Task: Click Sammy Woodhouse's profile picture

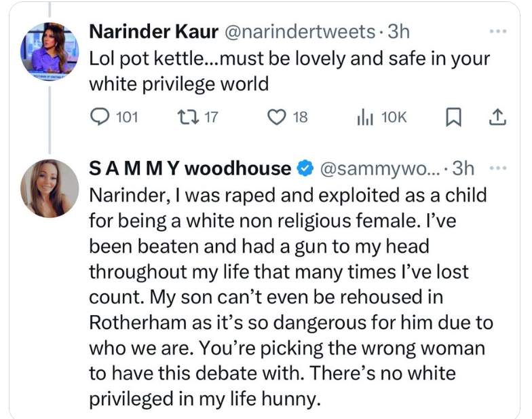Action: pos(49,188)
